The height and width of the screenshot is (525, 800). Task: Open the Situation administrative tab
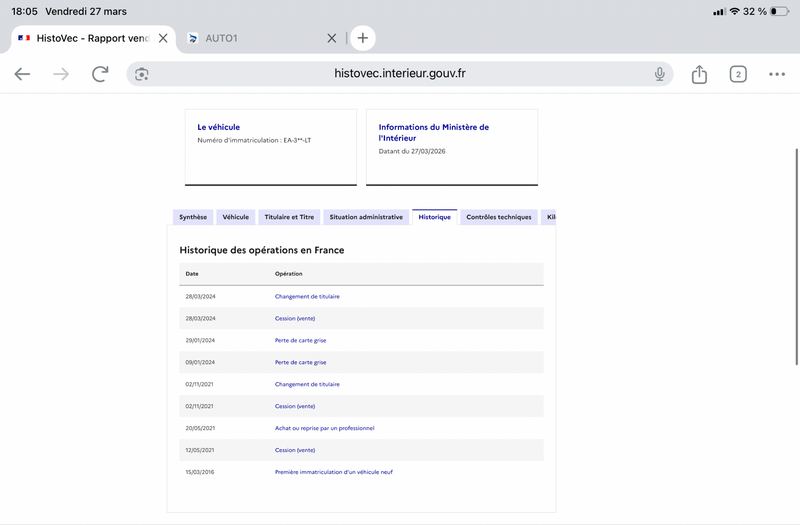click(366, 217)
